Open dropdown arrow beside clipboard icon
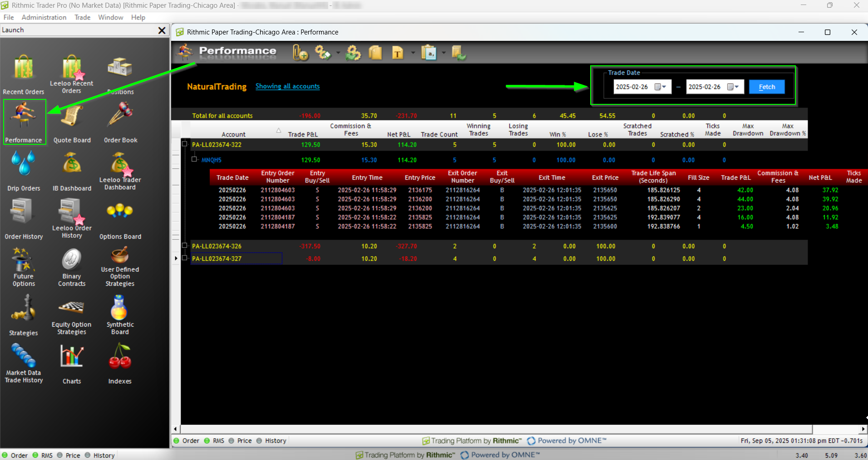Image resolution: width=868 pixels, height=460 pixels. point(444,53)
